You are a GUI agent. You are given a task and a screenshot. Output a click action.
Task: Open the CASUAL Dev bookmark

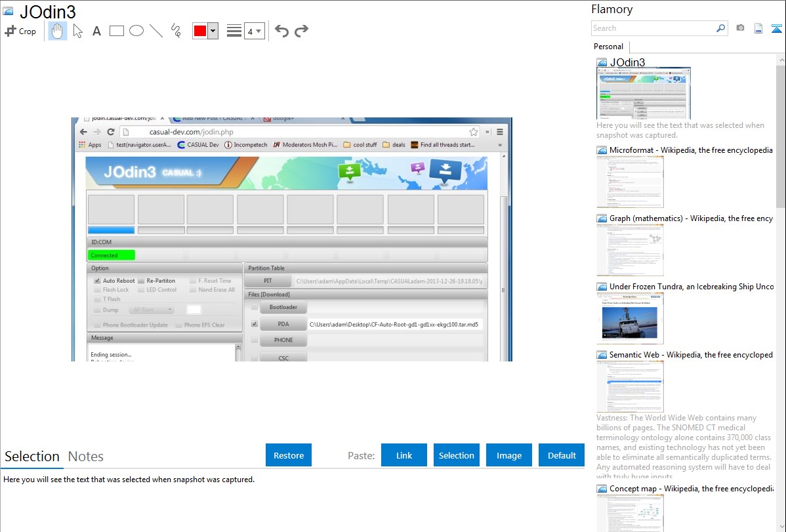(x=198, y=145)
